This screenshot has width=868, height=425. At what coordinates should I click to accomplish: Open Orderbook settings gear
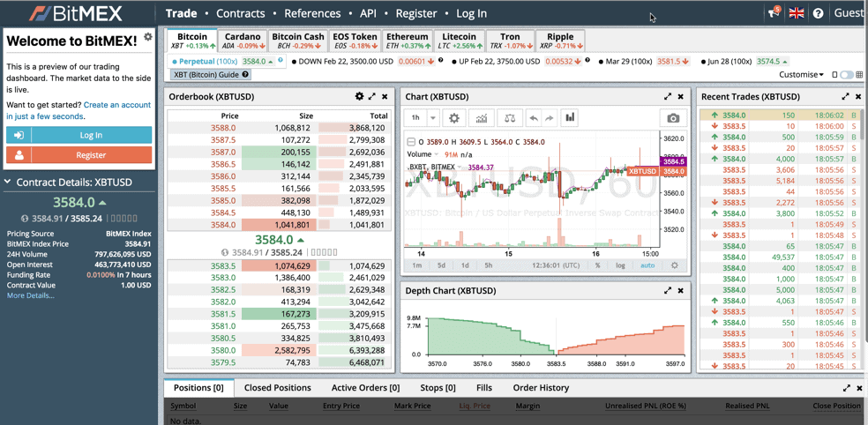click(359, 96)
